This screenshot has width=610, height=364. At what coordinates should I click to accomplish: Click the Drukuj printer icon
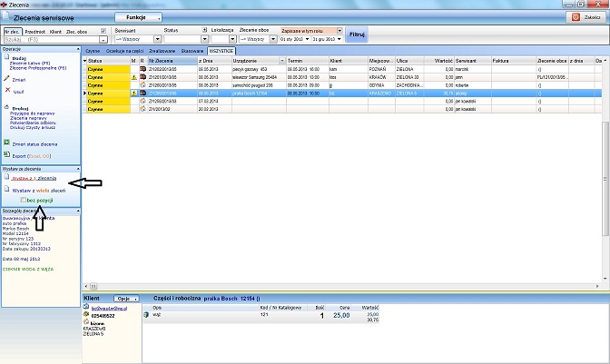6,106
